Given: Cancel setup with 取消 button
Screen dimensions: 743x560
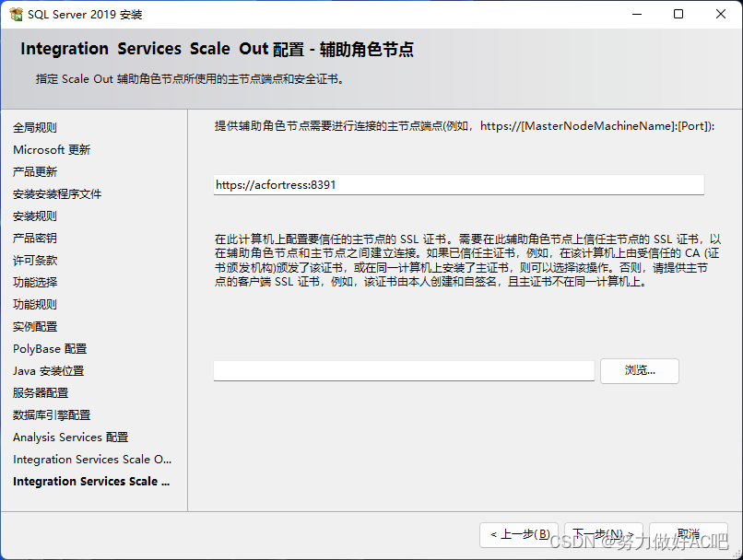Looking at the screenshot, I should (x=688, y=535).
